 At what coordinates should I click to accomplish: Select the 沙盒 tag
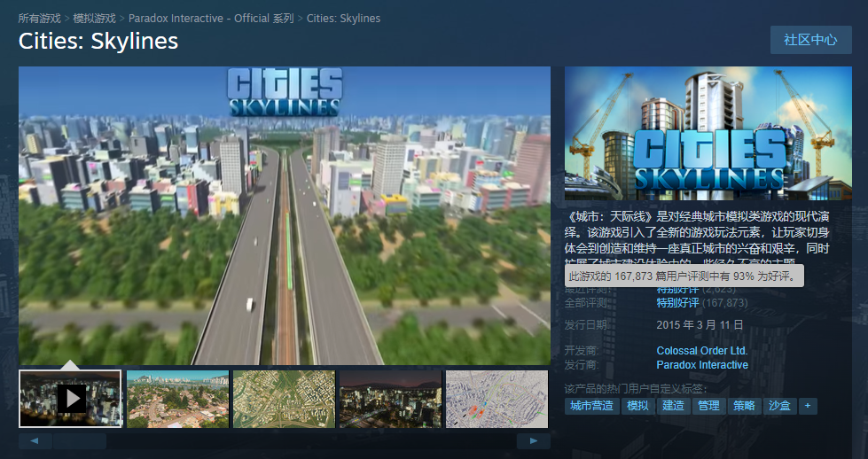(x=779, y=406)
